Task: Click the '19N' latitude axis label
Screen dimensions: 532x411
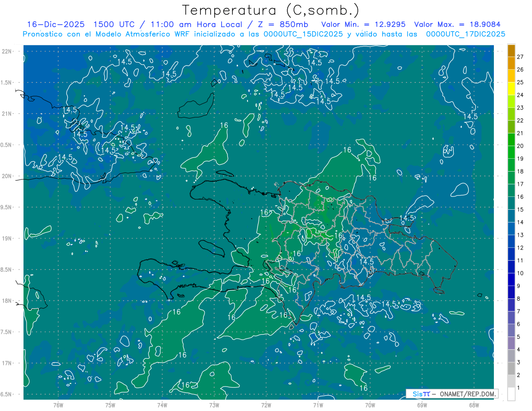Action: point(7,238)
